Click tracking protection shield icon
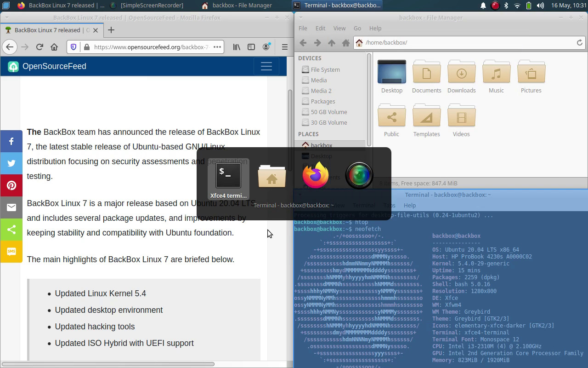The image size is (588, 368). pyautogui.click(x=73, y=47)
